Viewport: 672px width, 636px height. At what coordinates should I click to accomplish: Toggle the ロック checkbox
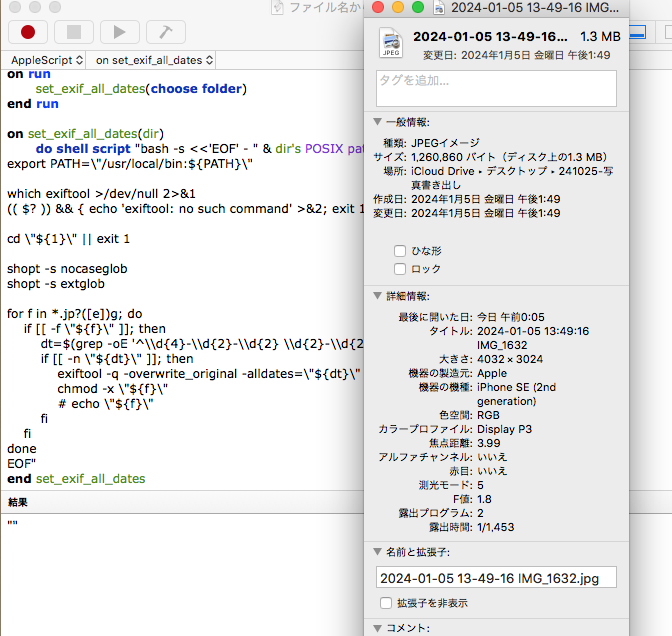tap(400, 269)
